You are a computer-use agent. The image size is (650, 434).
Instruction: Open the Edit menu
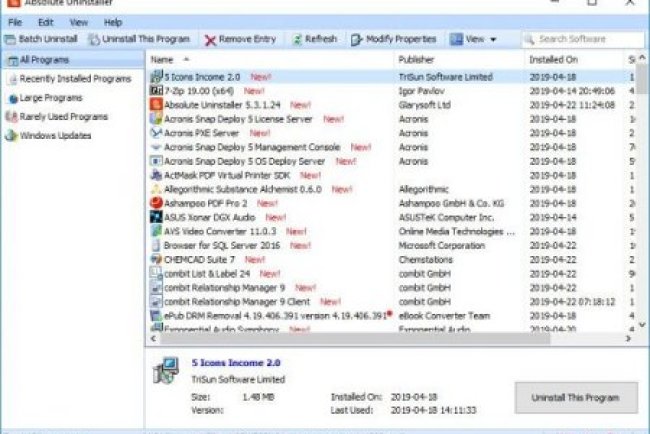tap(46, 22)
